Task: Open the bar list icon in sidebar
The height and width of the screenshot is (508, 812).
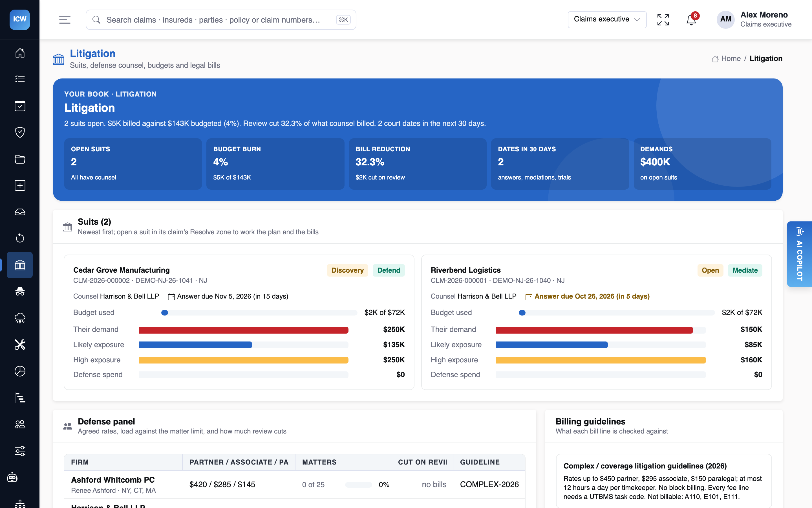Action: [x=20, y=397]
